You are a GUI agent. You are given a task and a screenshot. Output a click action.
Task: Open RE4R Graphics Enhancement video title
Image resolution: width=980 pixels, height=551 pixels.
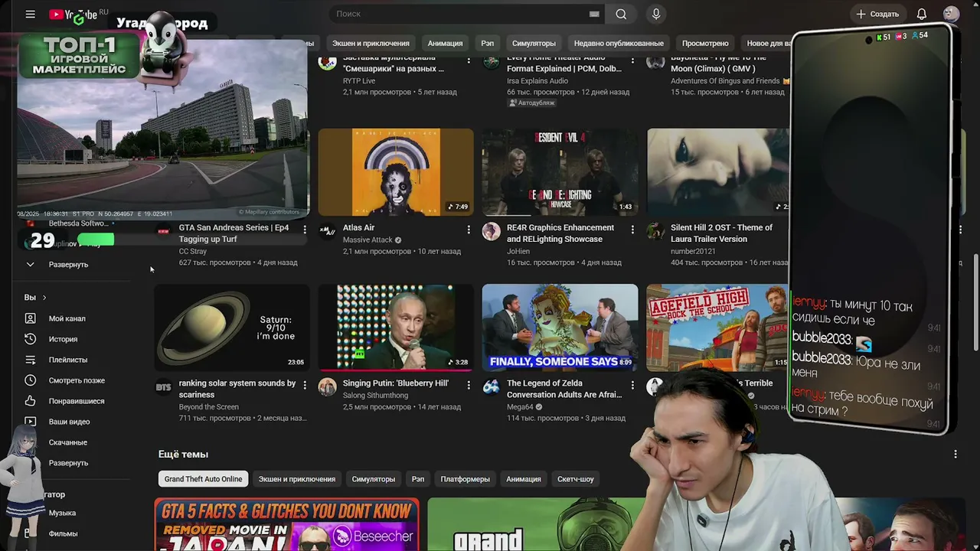coord(560,233)
